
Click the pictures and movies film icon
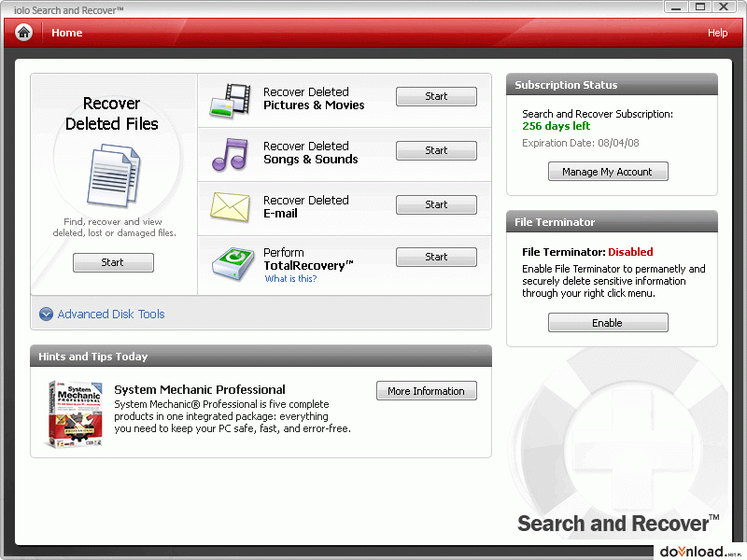click(230, 101)
